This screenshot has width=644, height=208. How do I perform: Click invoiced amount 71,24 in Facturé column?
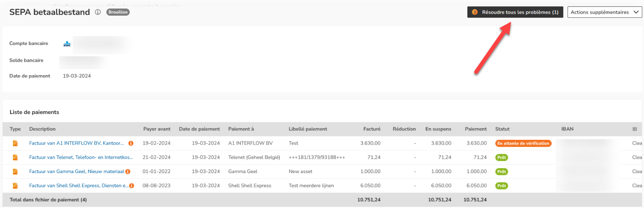pos(374,157)
